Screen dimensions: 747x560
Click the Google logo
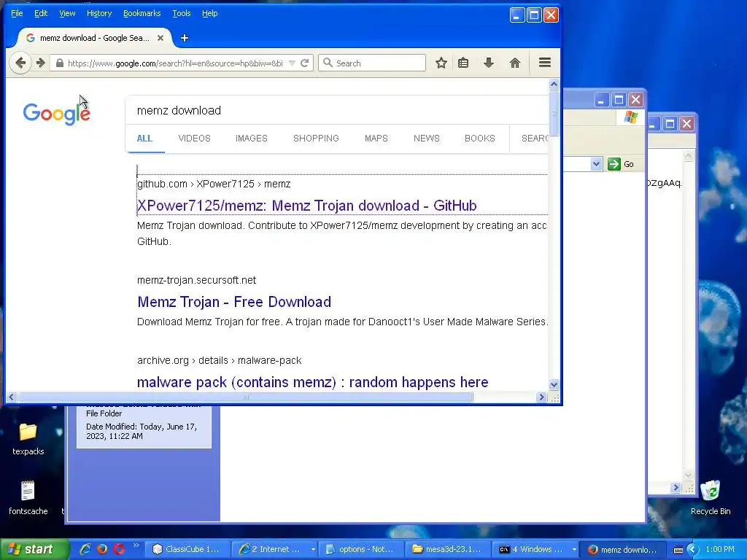coord(57,114)
